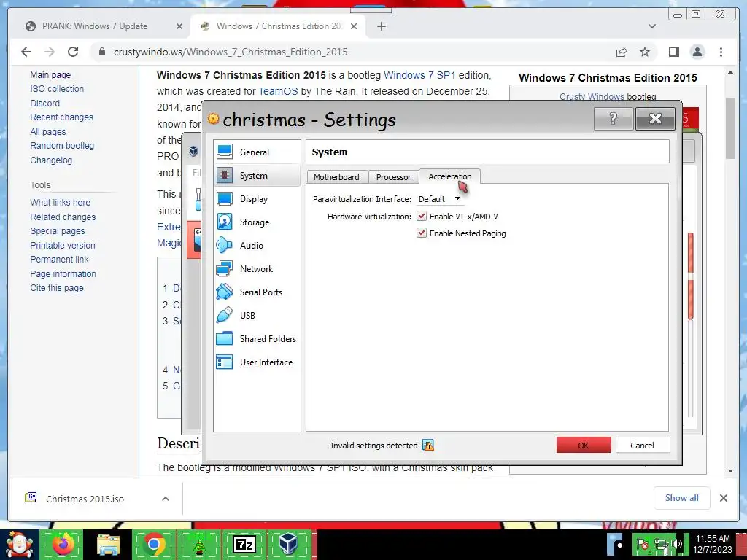Confirm settings with the OK button
Image resolution: width=747 pixels, height=560 pixels.
pyautogui.click(x=584, y=446)
